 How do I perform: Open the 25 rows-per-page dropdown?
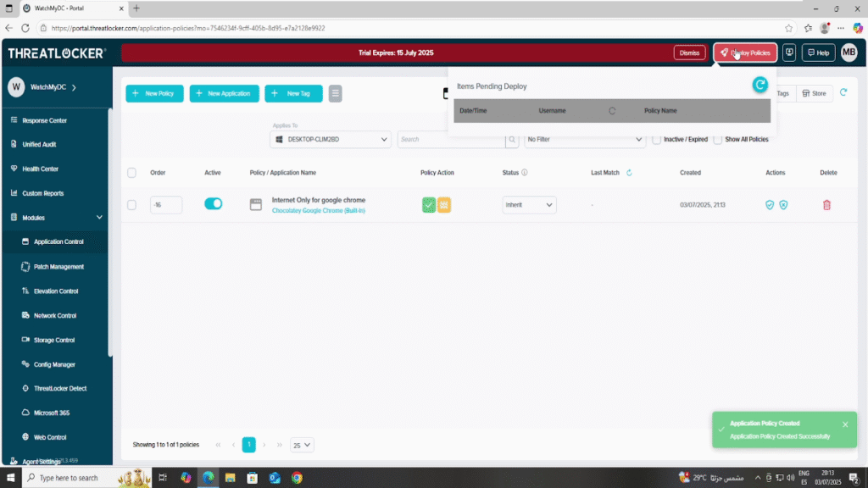302,445
